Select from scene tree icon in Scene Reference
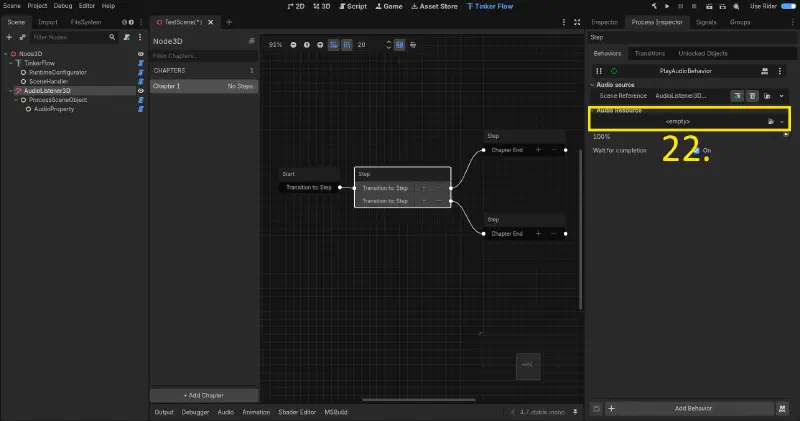The image size is (800, 421). click(x=737, y=96)
